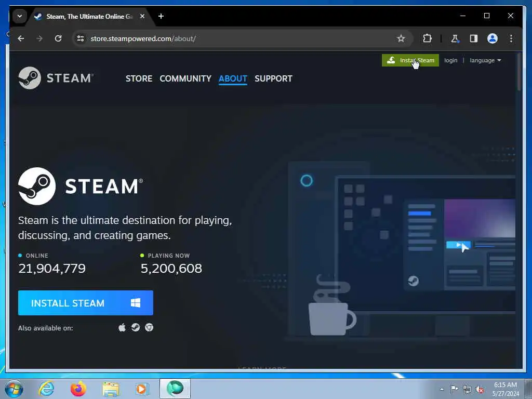
Task: Open the Extensions puzzle icon
Action: (427, 38)
